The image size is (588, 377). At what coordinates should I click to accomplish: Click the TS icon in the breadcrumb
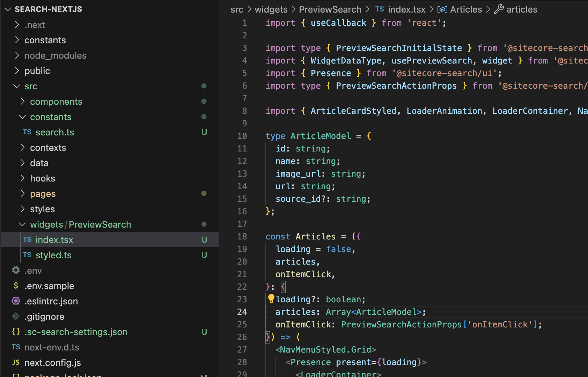(380, 9)
